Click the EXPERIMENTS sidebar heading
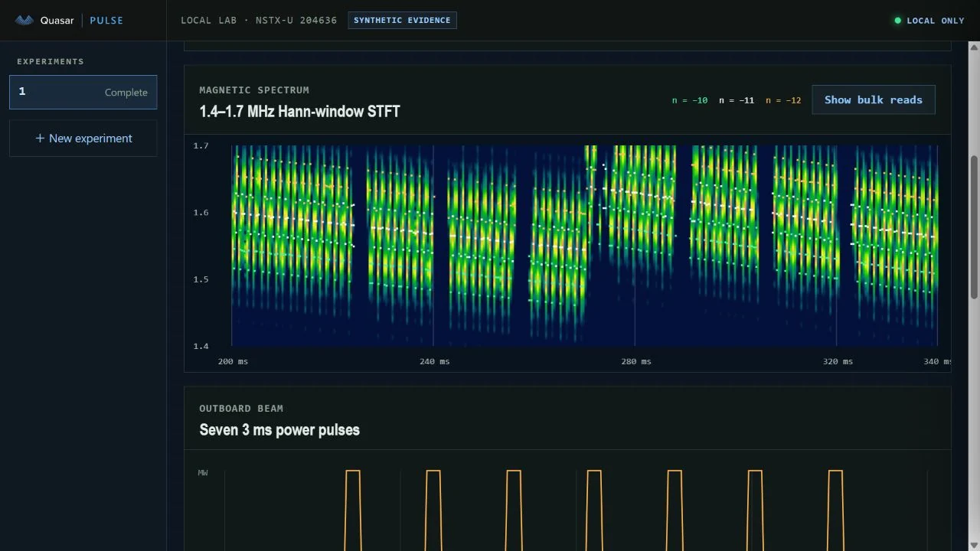 point(51,61)
